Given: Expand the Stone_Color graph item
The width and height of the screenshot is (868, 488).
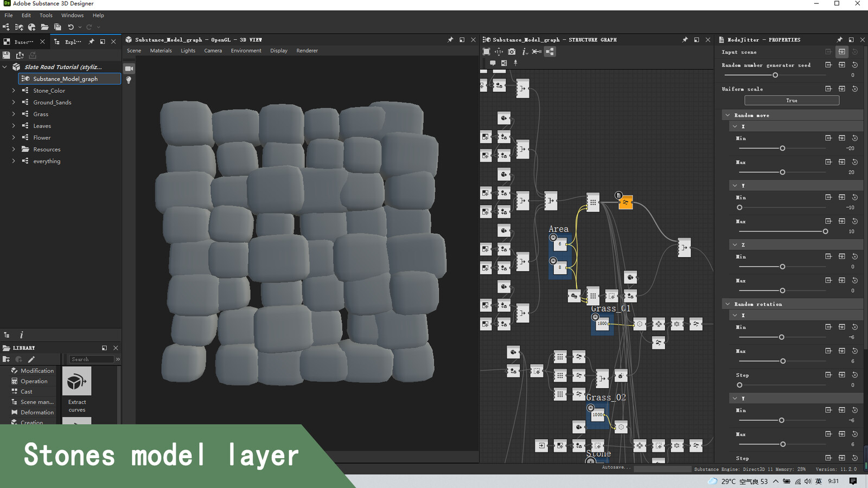Looking at the screenshot, I should [x=14, y=91].
